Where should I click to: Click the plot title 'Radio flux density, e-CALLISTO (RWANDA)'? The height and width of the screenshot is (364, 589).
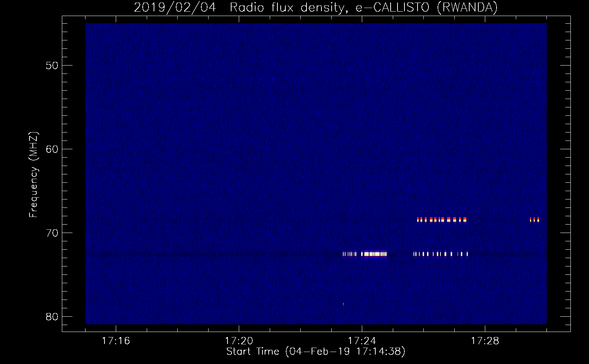pyautogui.click(x=364, y=7)
